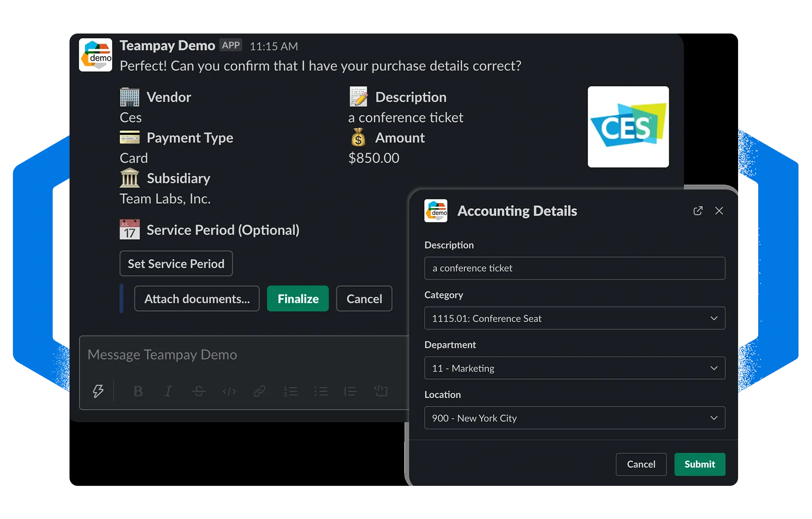Click 'a conference ticket' under Description in the message

pyautogui.click(x=406, y=117)
